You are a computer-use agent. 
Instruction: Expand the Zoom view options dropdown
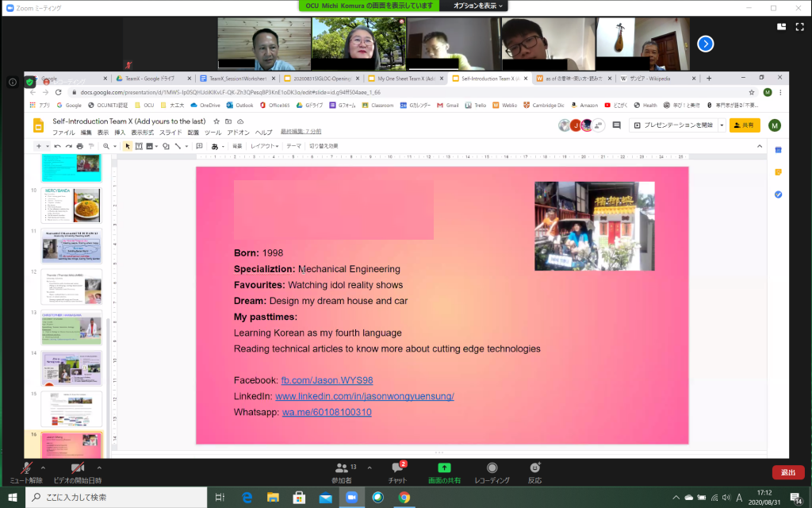click(x=479, y=6)
